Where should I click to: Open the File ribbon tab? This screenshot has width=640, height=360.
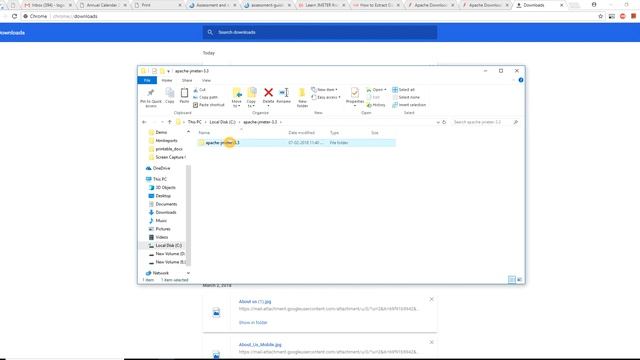pyautogui.click(x=147, y=80)
